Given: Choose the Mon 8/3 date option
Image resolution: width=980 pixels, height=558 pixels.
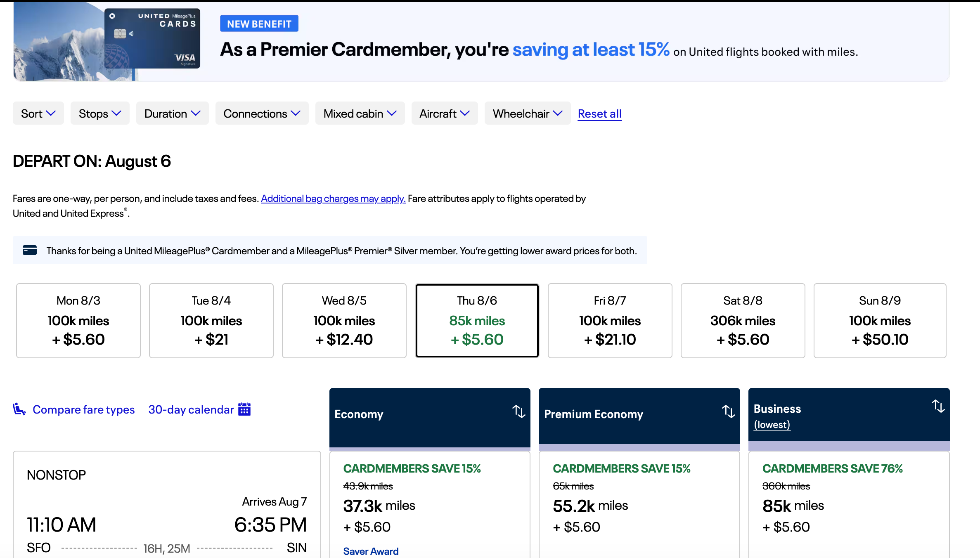Looking at the screenshot, I should (x=78, y=320).
